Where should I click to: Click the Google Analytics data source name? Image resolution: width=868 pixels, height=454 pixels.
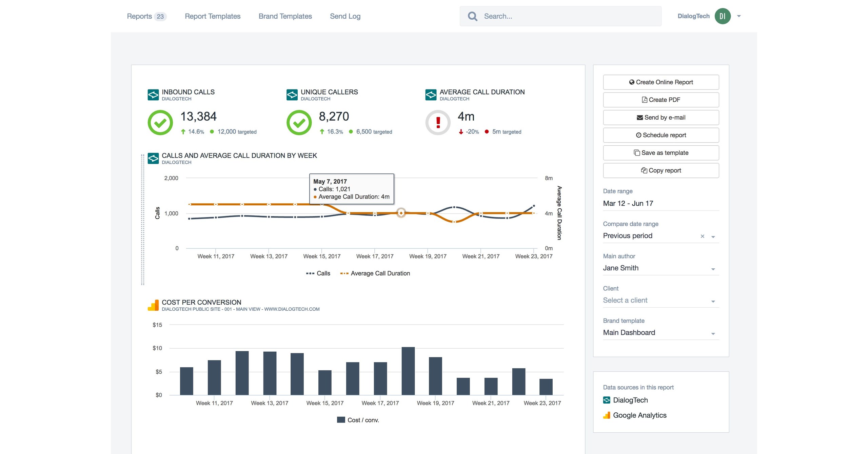click(x=639, y=415)
